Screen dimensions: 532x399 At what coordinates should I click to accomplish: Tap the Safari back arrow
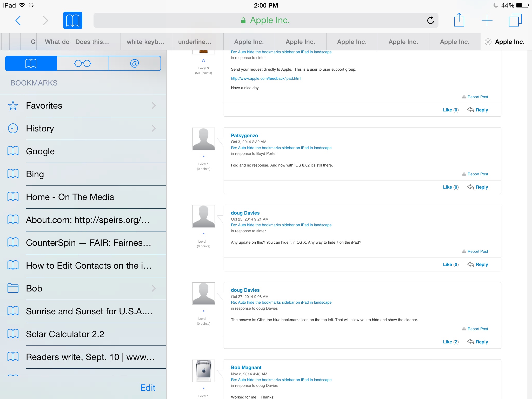[18, 21]
